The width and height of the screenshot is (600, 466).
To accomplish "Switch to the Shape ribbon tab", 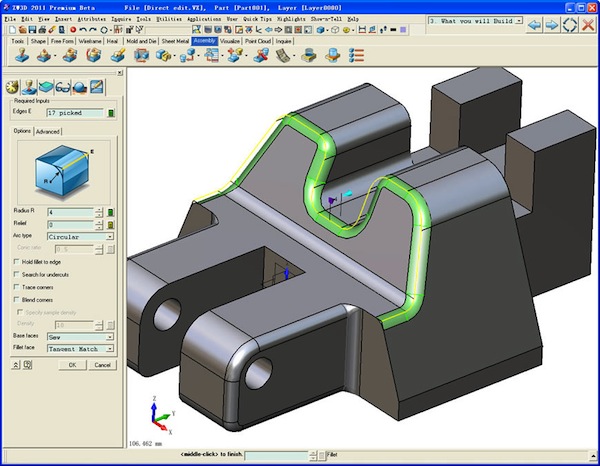I will pos(38,41).
